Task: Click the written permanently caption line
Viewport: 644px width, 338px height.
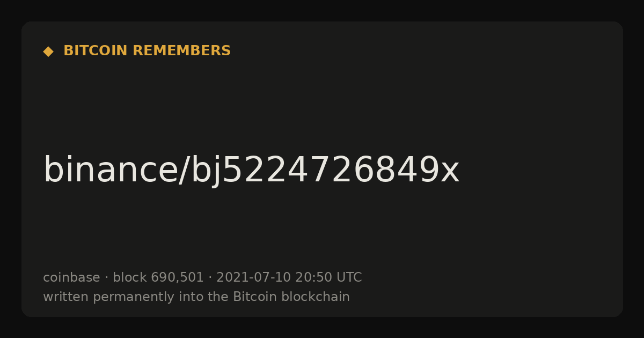Action: click(196, 297)
